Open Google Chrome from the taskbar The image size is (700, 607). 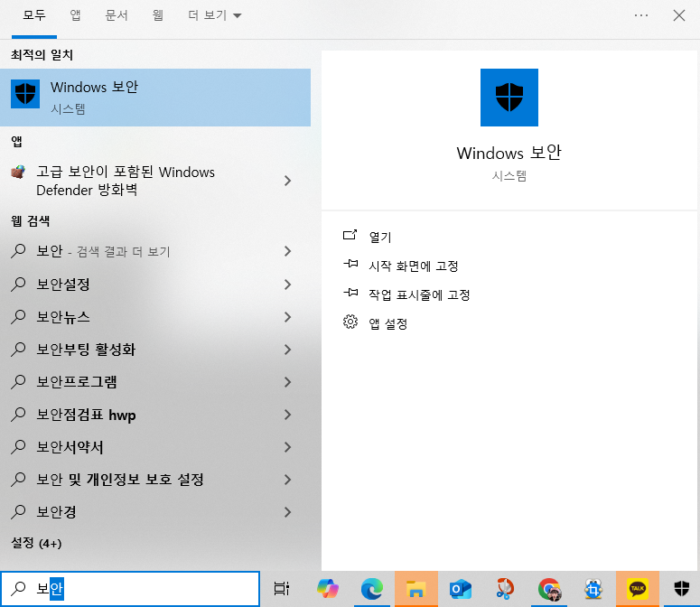[549, 589]
